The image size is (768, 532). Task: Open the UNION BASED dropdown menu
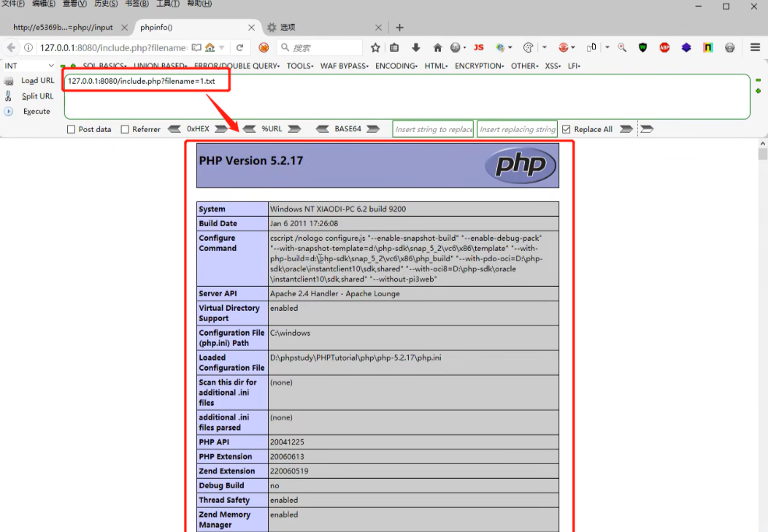point(160,66)
